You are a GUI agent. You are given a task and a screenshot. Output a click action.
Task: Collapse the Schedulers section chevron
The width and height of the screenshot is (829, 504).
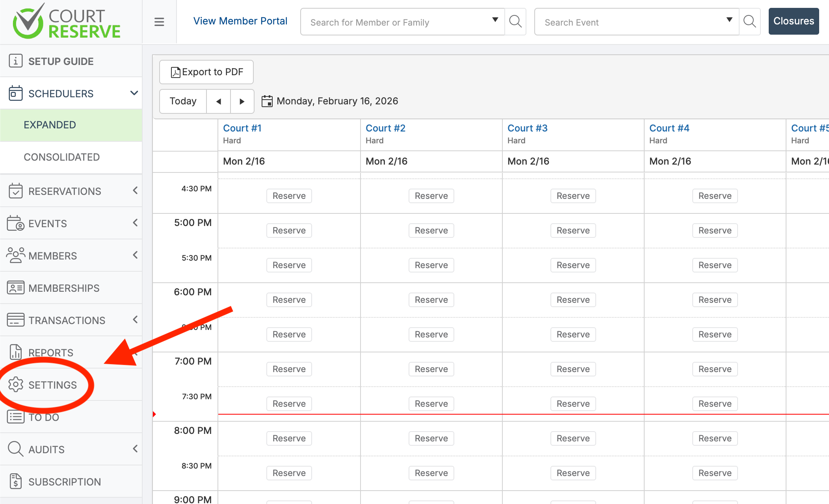click(134, 93)
